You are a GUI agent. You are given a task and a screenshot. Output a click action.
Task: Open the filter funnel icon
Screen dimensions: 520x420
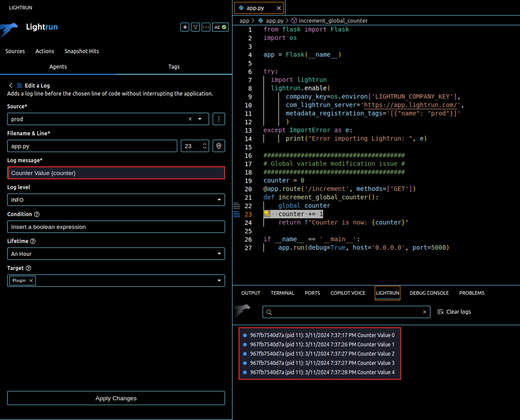(196, 27)
